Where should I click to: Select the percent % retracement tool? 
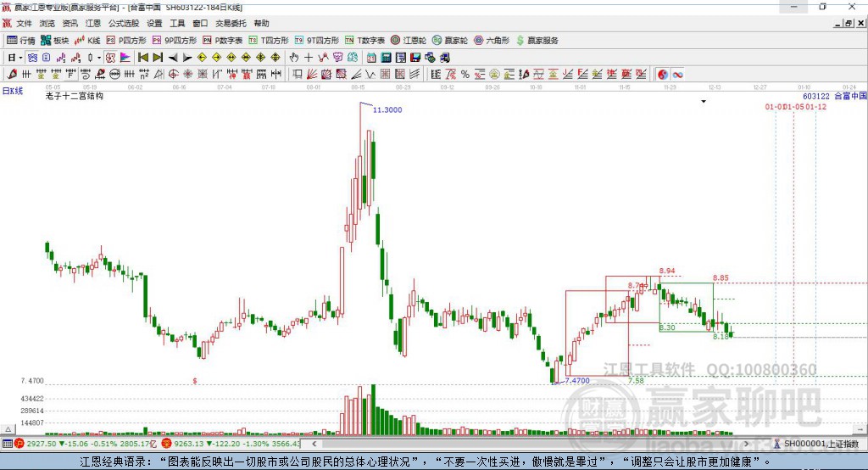pyautogui.click(x=465, y=75)
